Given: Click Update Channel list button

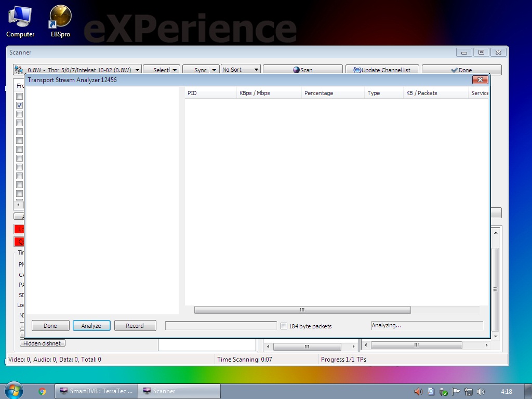Looking at the screenshot, I should click(382, 70).
